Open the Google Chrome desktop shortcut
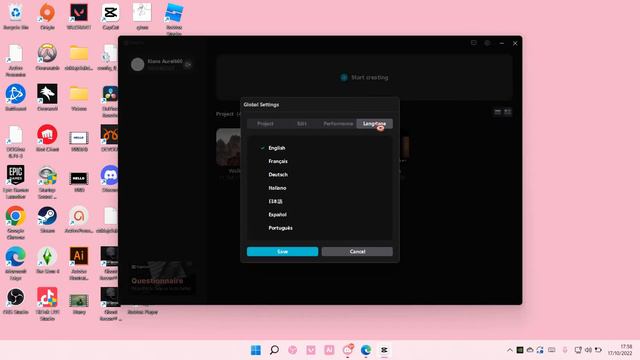Image resolution: width=640 pixels, height=360 pixels. pos(16,222)
